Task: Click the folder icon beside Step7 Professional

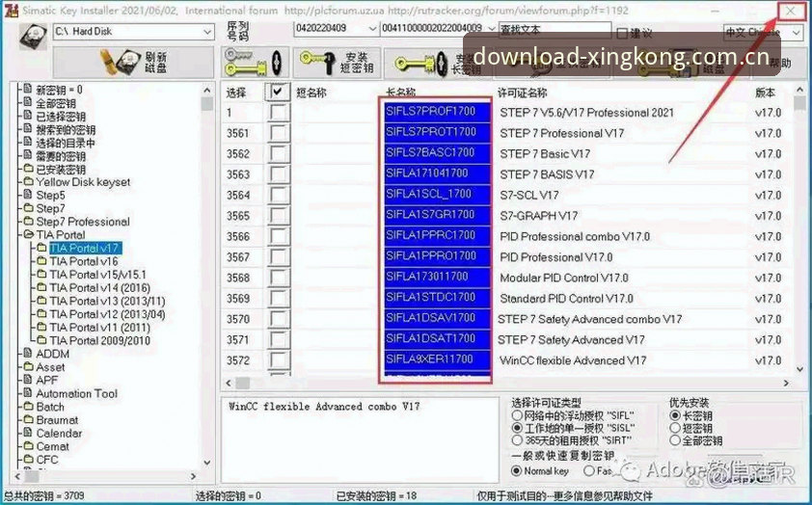Action: (x=28, y=222)
